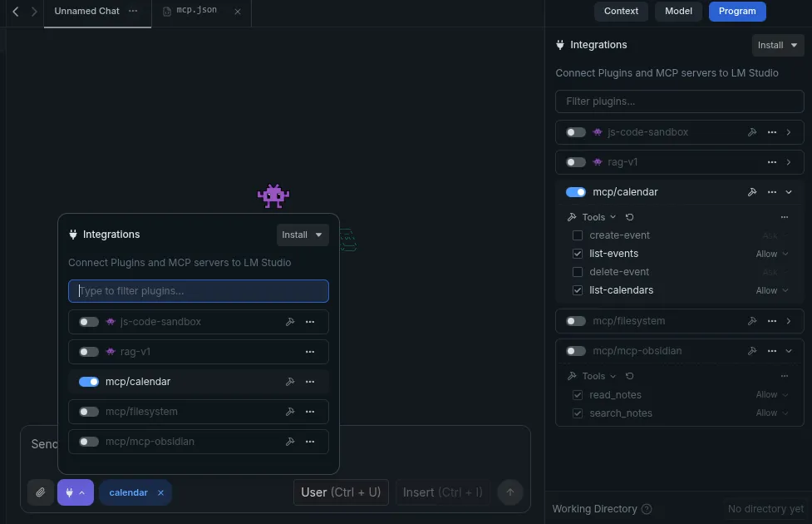812x524 pixels.
Task: Click the send message arrow button
Action: [x=509, y=492]
